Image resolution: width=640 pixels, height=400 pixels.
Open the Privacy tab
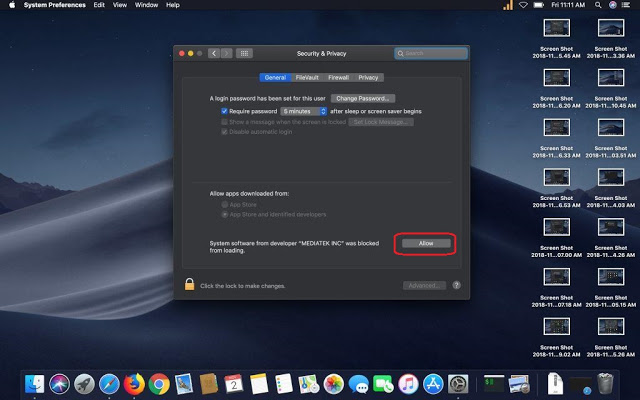(x=369, y=77)
